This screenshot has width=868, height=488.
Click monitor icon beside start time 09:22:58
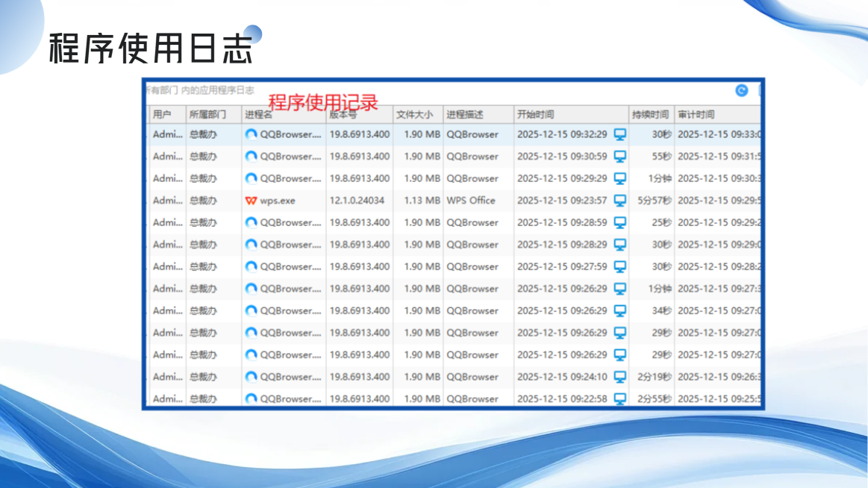[x=620, y=399]
